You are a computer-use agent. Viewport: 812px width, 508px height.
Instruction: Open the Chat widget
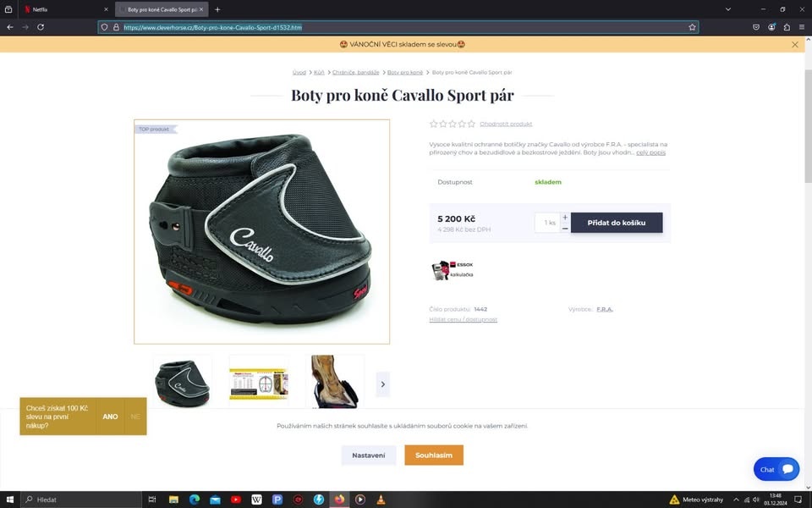776,469
